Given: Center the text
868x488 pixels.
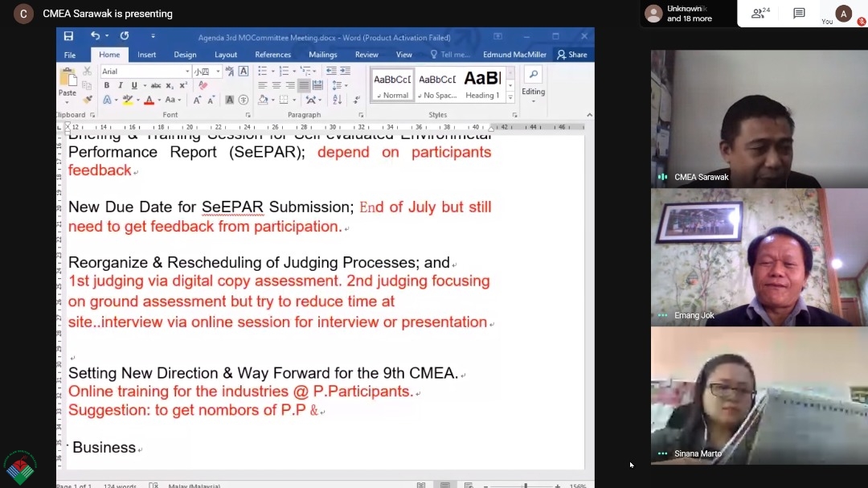Looking at the screenshot, I should pos(276,85).
